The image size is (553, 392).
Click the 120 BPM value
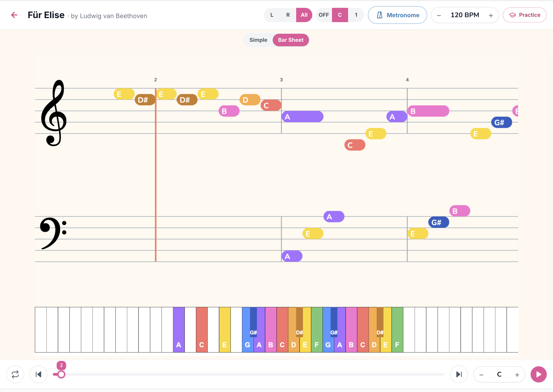point(465,15)
